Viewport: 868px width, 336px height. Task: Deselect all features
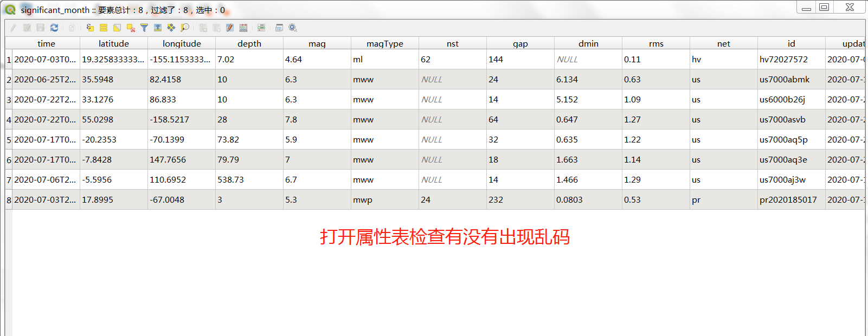pyautogui.click(x=131, y=28)
